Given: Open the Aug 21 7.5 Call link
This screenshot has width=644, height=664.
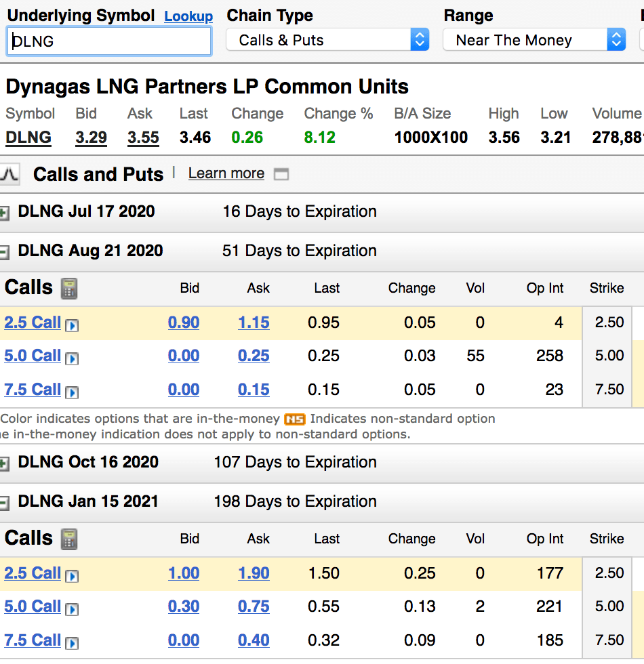Looking at the screenshot, I should (x=33, y=390).
